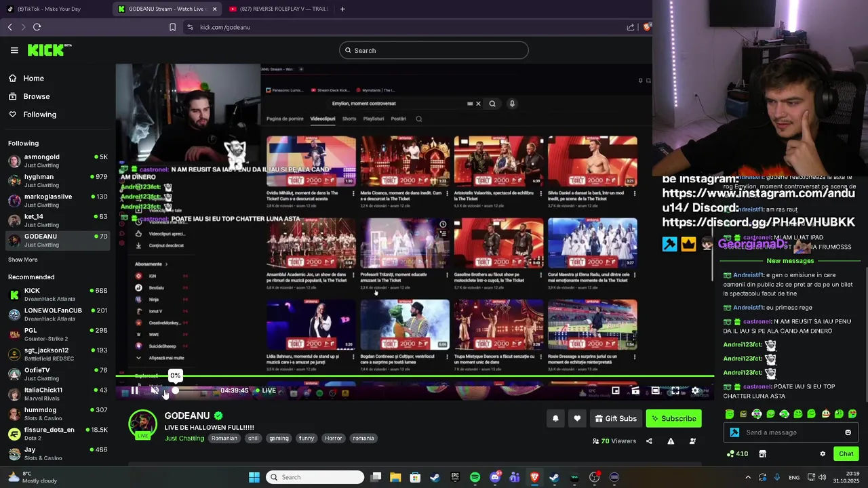Click the green Subscribe button
Screen dimensions: 868x488
673,419
